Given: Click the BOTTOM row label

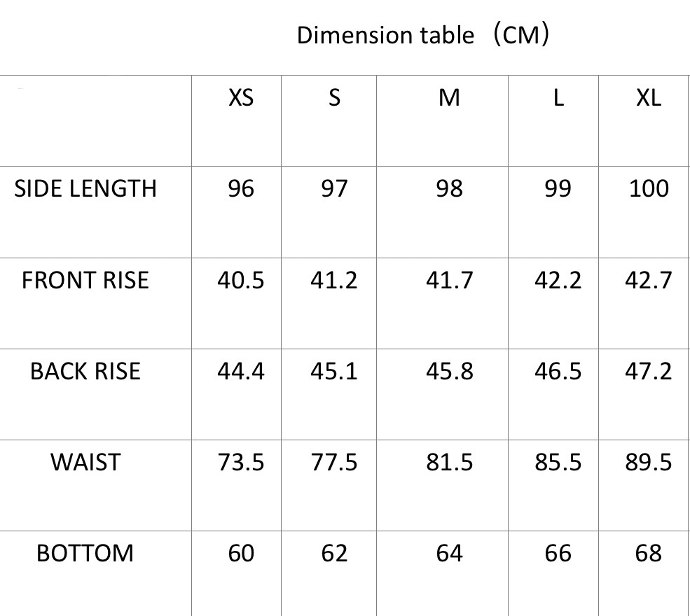Looking at the screenshot, I should (85, 553).
